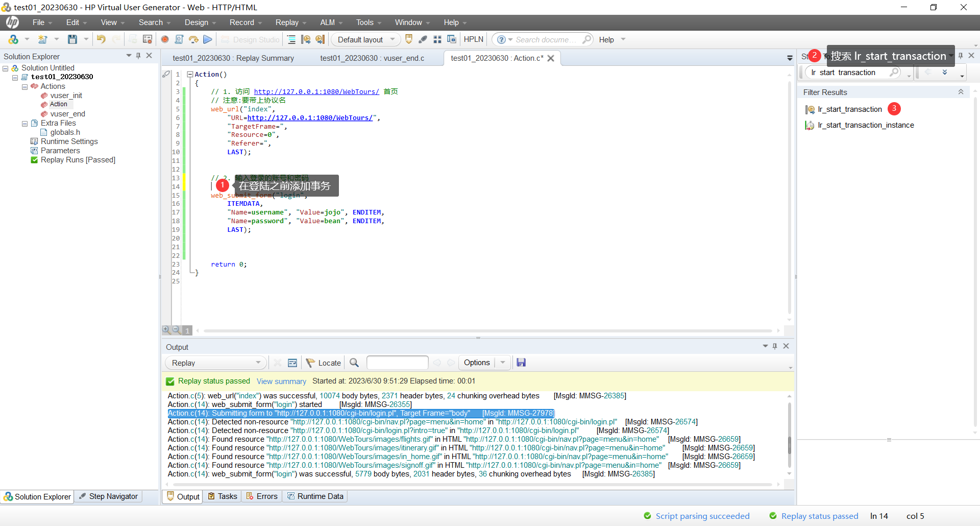Open the Replay menu

point(291,22)
